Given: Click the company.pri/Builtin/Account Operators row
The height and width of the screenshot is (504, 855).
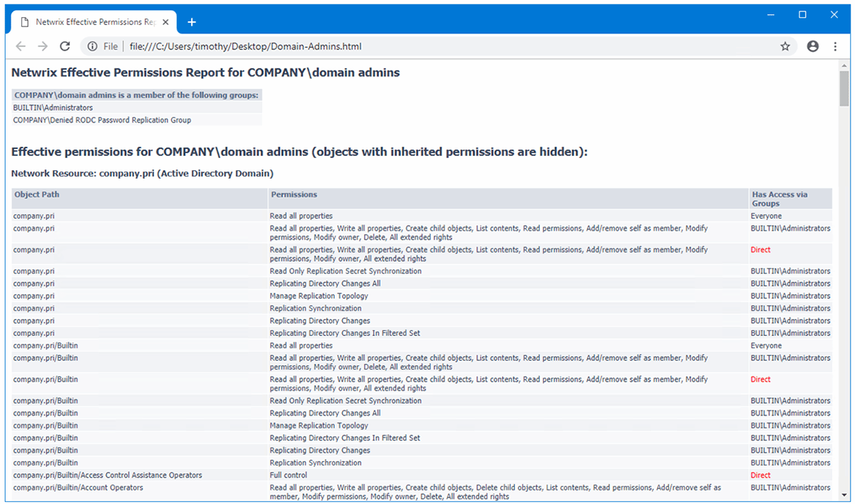Looking at the screenshot, I should pos(78,488).
